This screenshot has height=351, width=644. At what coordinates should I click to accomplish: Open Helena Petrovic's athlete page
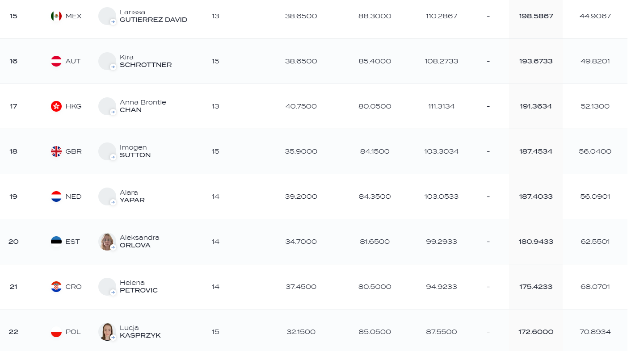pos(139,287)
